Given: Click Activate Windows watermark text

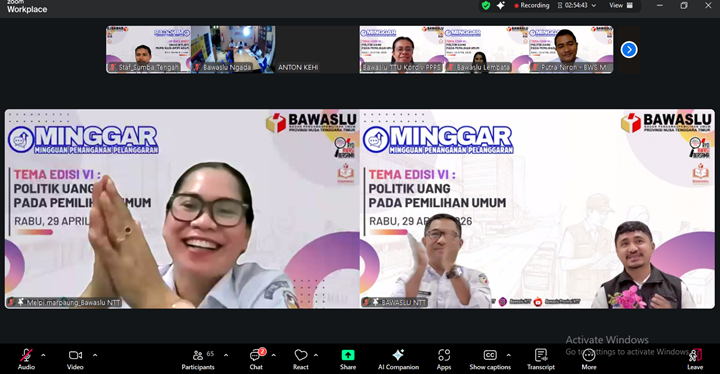Looking at the screenshot, I should coord(607,340).
